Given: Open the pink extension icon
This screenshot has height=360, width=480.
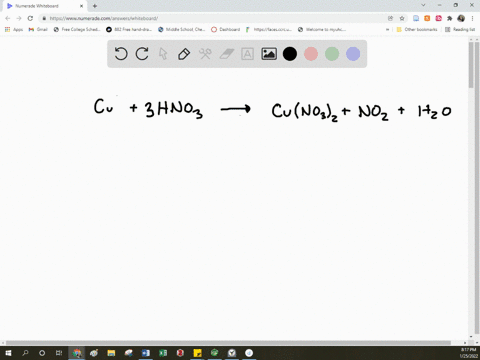Looking at the screenshot, I should pyautogui.click(x=438, y=18).
